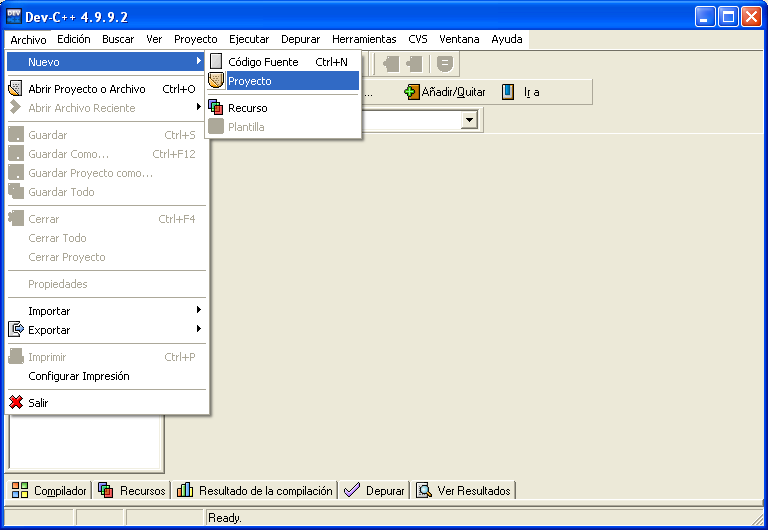
Task: Expand the Nuevo submenu arrow
Action: pyautogui.click(x=198, y=61)
